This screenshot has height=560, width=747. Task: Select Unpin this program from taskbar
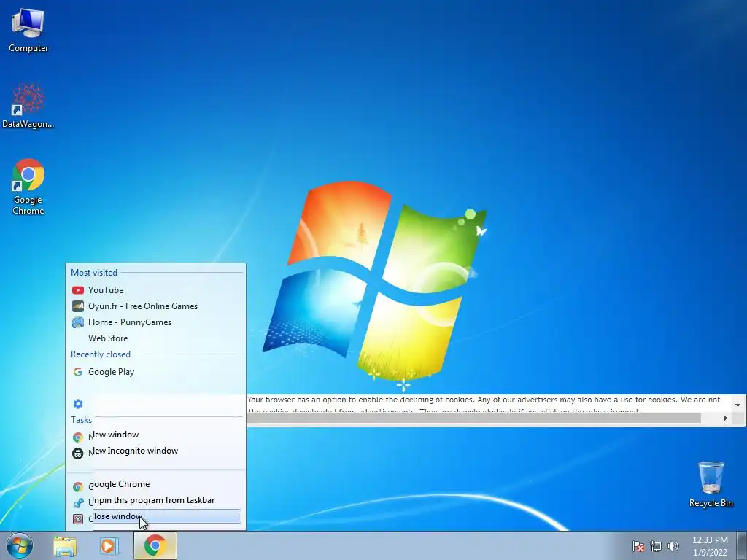pos(155,500)
